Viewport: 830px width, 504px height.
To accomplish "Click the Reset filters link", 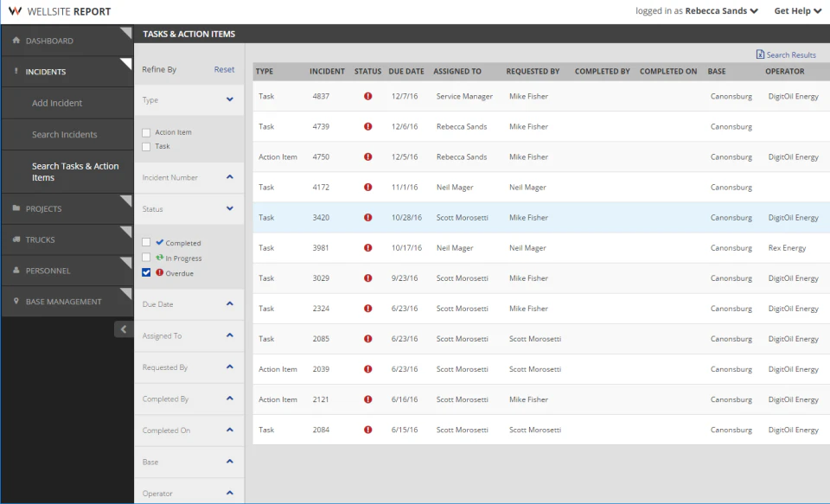I will point(224,68).
